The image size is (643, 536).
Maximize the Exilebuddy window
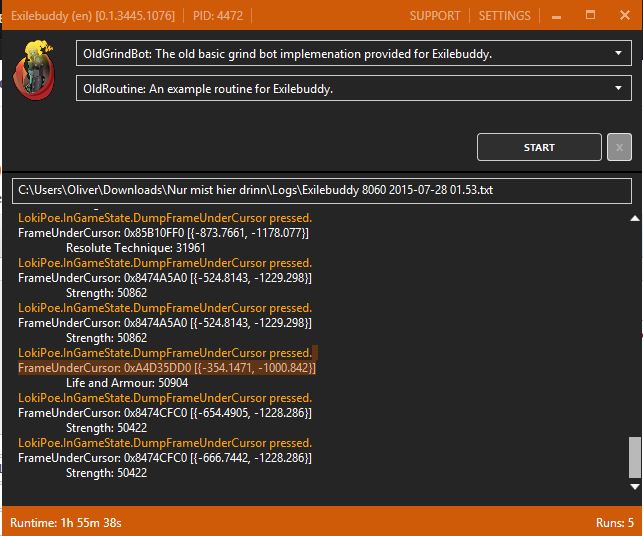click(590, 15)
